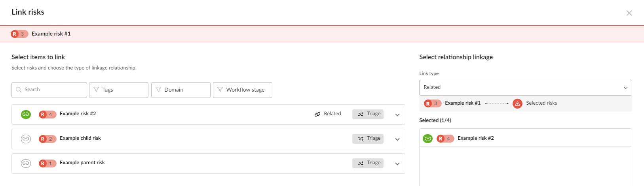644x186 pixels.
Task: Click the R 3 badge in the pink header bar
Action: (19, 34)
